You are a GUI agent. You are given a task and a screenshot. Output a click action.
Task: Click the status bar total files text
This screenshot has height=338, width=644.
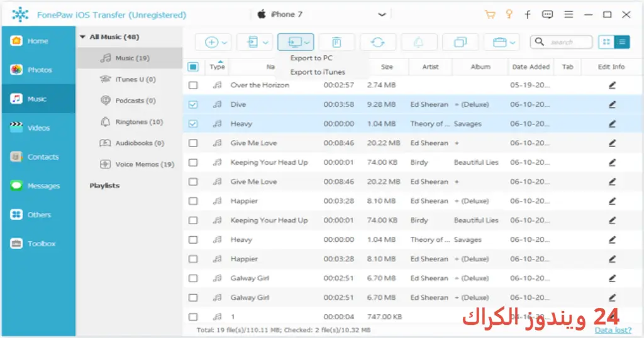[284, 330]
